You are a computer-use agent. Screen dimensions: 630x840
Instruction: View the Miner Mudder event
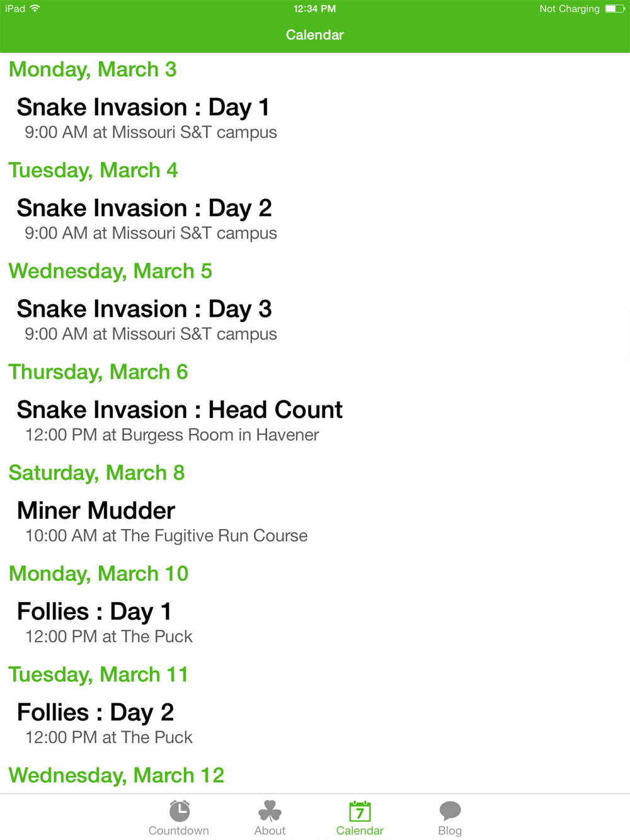315,521
